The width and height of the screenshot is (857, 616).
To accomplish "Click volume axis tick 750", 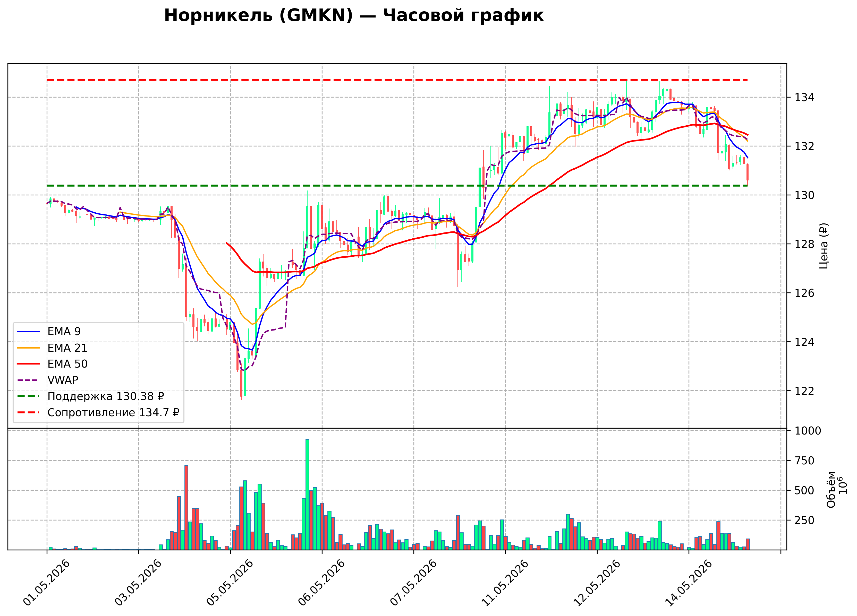I will coord(804,461).
